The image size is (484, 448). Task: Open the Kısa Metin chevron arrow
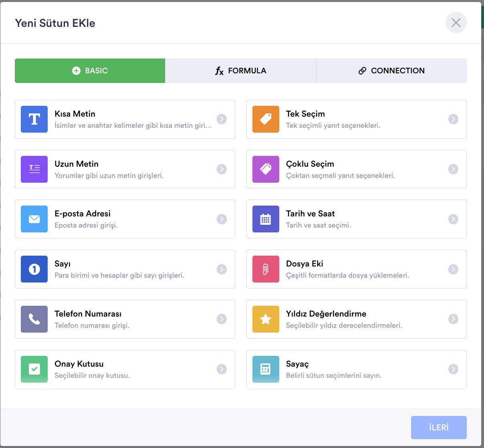[222, 119]
